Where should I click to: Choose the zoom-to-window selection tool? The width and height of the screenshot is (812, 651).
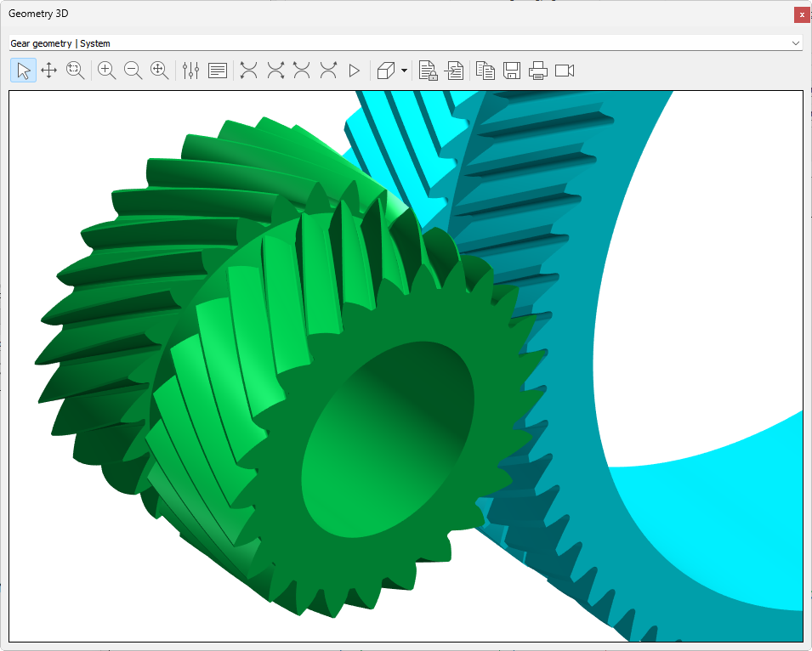point(76,71)
